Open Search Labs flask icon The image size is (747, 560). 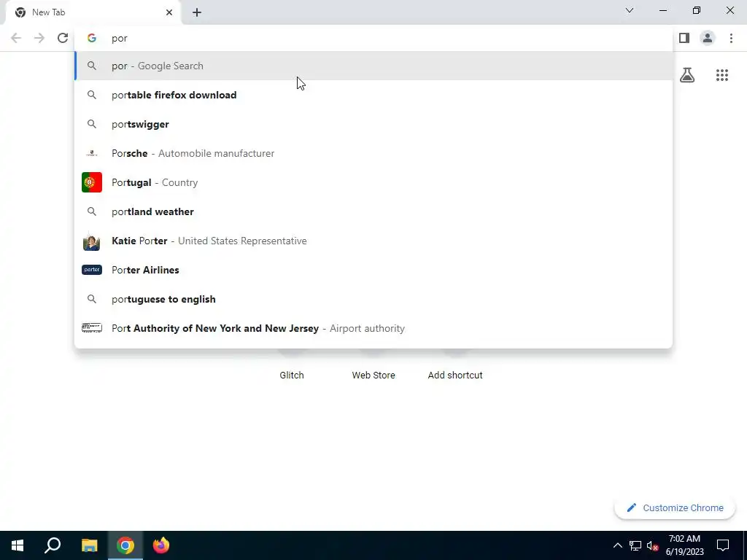pyautogui.click(x=687, y=75)
